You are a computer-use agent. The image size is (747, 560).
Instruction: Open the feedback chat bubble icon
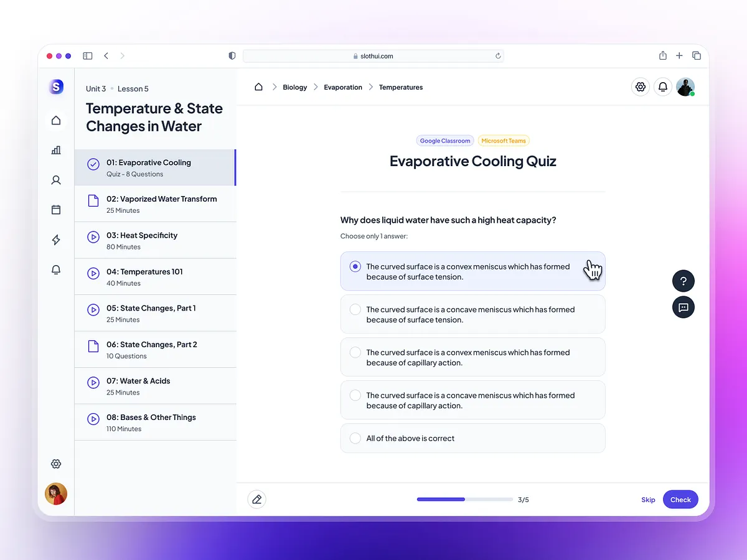click(x=683, y=307)
